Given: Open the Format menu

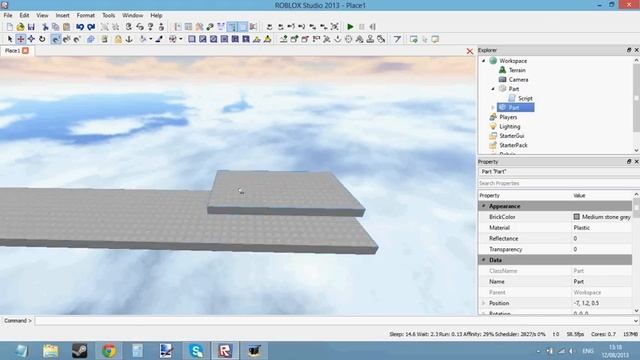Looking at the screenshot, I should pyautogui.click(x=86, y=16).
